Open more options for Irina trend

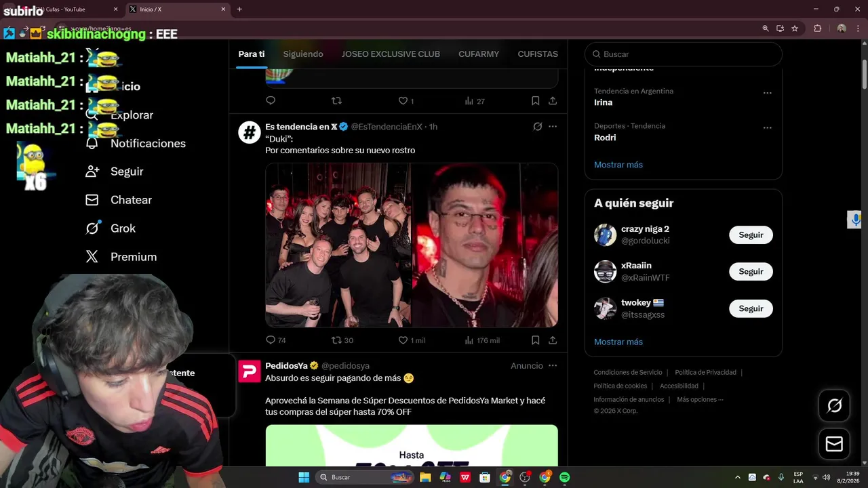tap(767, 93)
